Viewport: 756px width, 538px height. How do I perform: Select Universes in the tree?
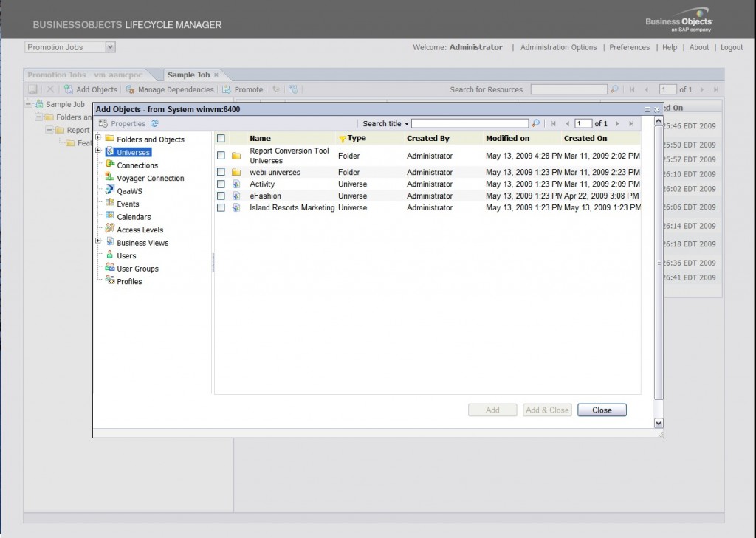(134, 152)
